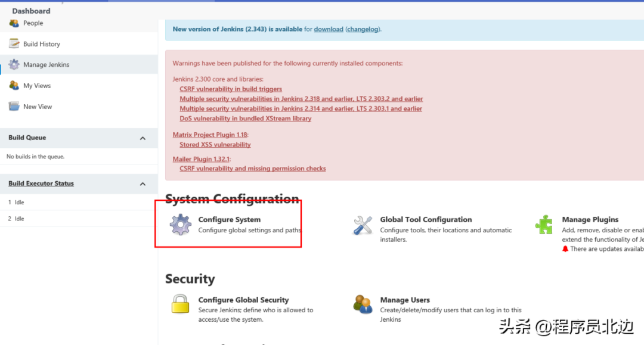This screenshot has height=345, width=644.
Task: Open the Configure Global Security title link
Action: [243, 300]
